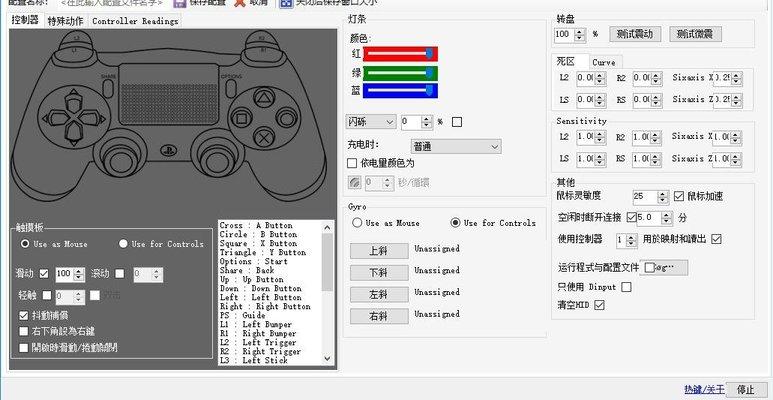Select the R2 trigger on the controller diagram
Viewport: 773px width, 400px height.
(x=261, y=38)
